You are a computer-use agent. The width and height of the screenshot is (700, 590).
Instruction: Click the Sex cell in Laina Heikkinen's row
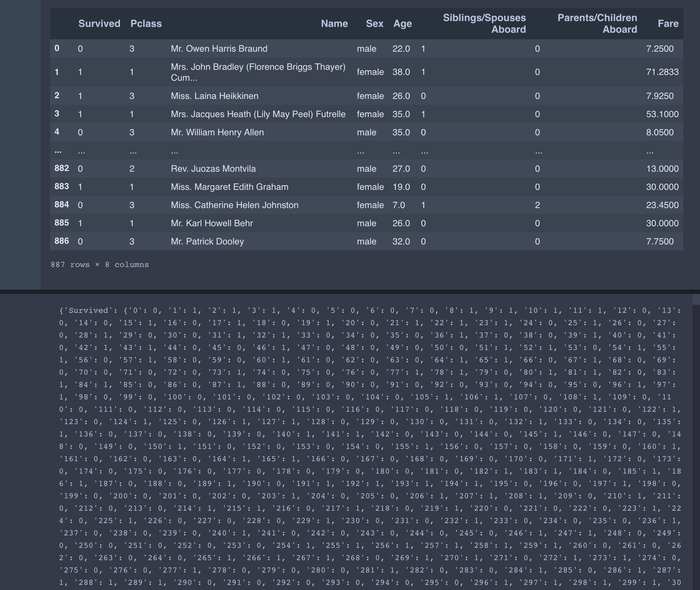tap(370, 96)
